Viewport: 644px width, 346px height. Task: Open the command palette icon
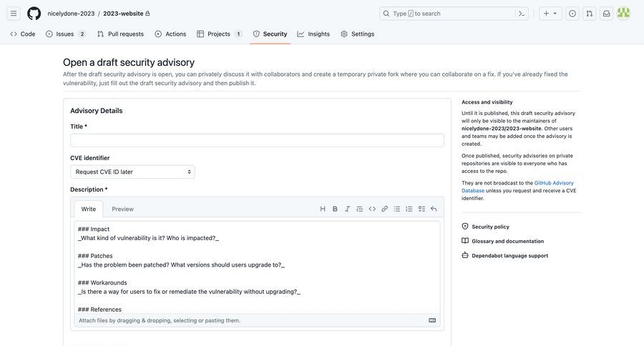point(522,14)
